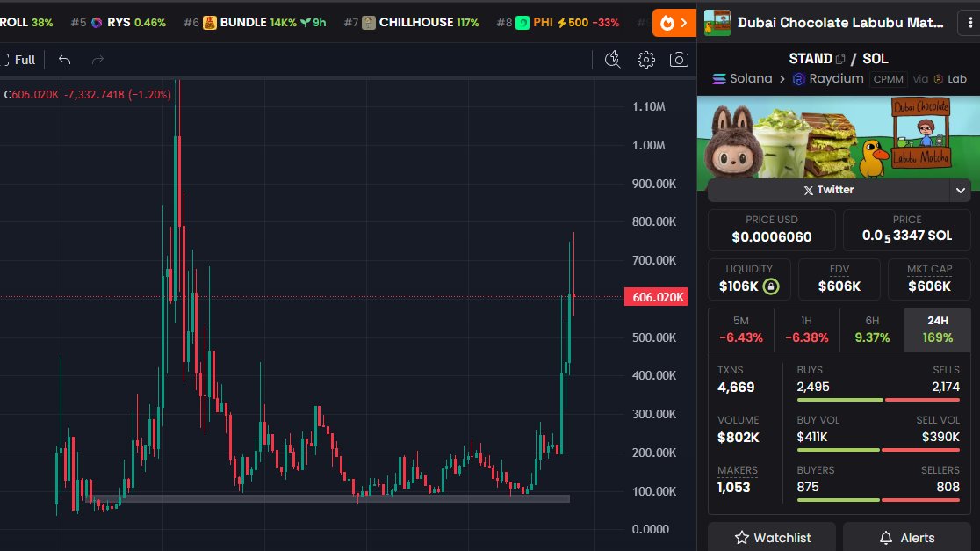The width and height of the screenshot is (980, 551).
Task: Click the Solana chain label
Action: click(x=743, y=79)
